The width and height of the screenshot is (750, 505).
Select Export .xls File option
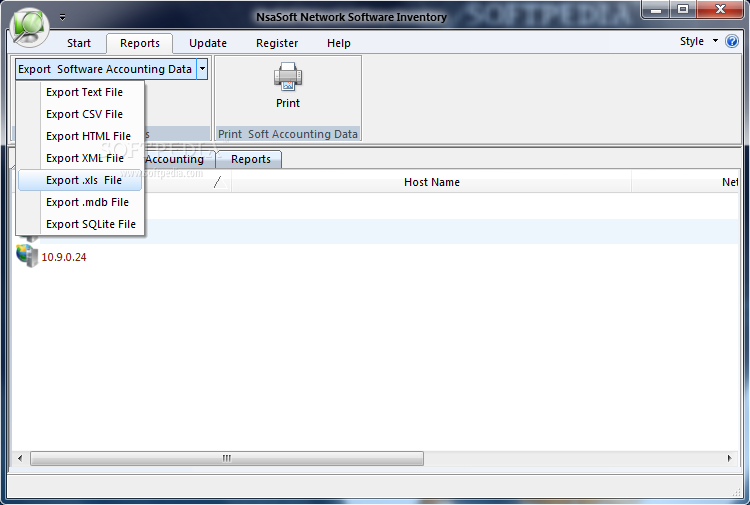(80, 180)
